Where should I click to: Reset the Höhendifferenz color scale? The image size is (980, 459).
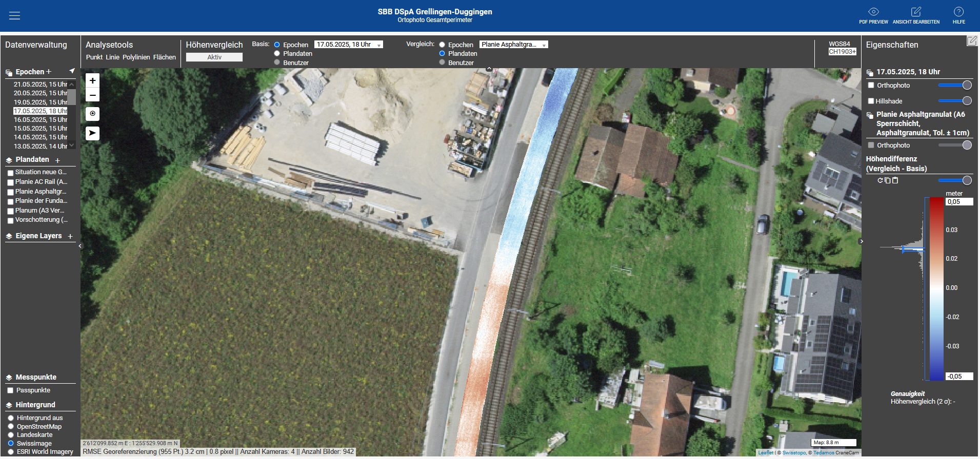pyautogui.click(x=880, y=180)
